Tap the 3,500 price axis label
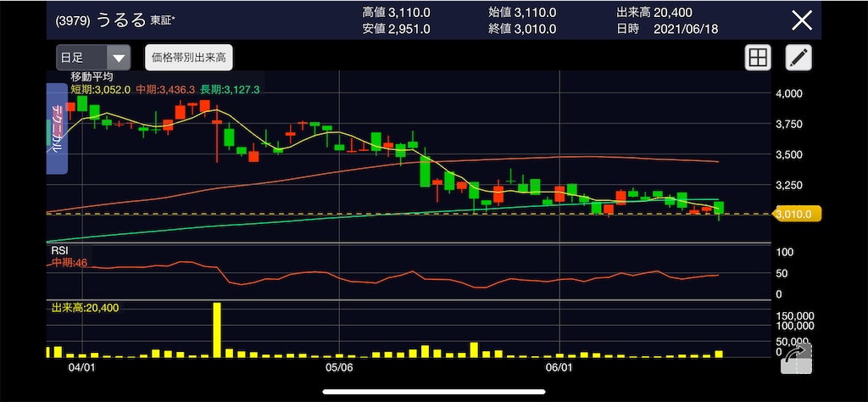868x402 pixels. [x=787, y=154]
